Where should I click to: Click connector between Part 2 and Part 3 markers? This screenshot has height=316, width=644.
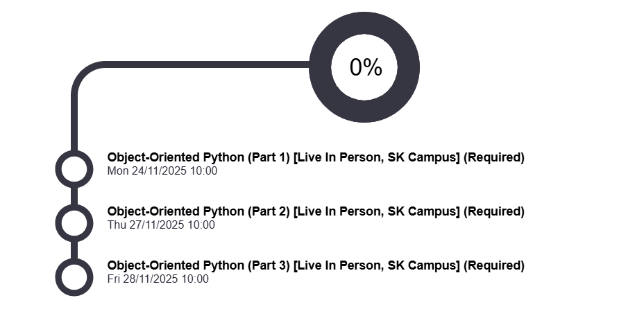(x=74, y=250)
